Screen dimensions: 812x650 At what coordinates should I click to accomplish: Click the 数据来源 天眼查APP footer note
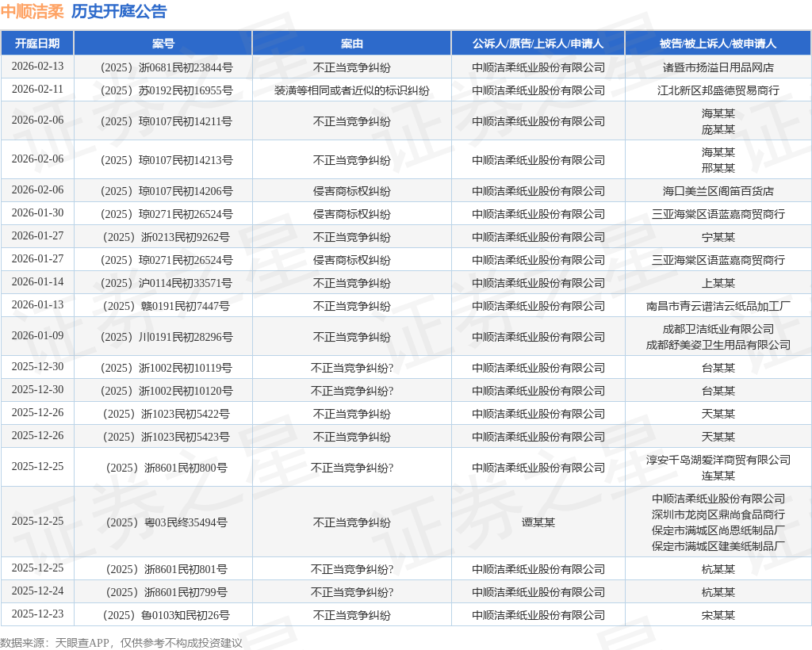point(121,643)
